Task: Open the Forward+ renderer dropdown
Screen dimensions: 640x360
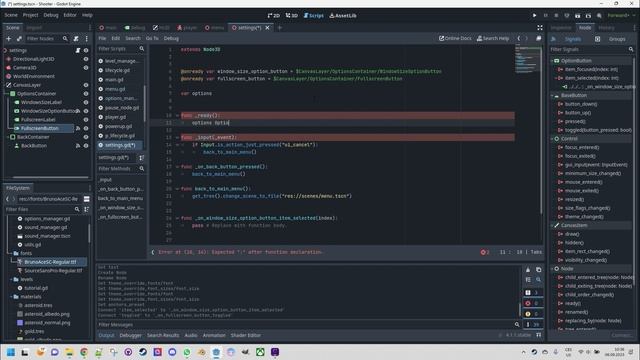Action: coord(621,16)
